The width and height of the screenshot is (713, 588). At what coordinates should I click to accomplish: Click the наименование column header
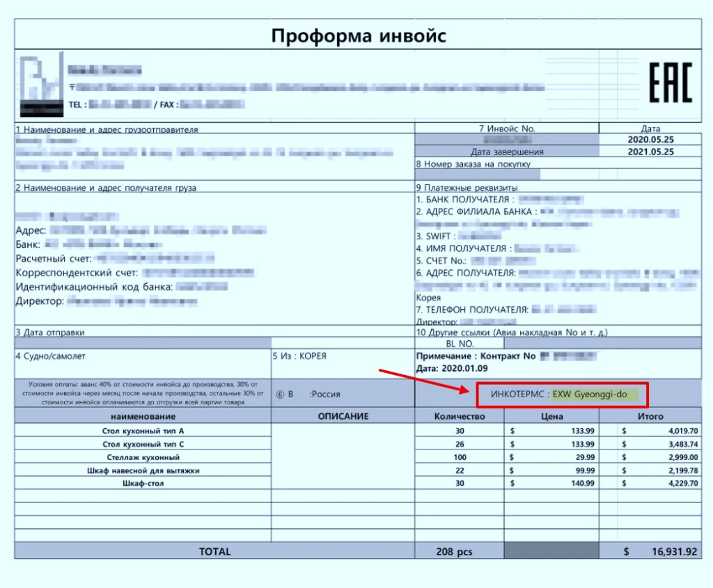143,416
